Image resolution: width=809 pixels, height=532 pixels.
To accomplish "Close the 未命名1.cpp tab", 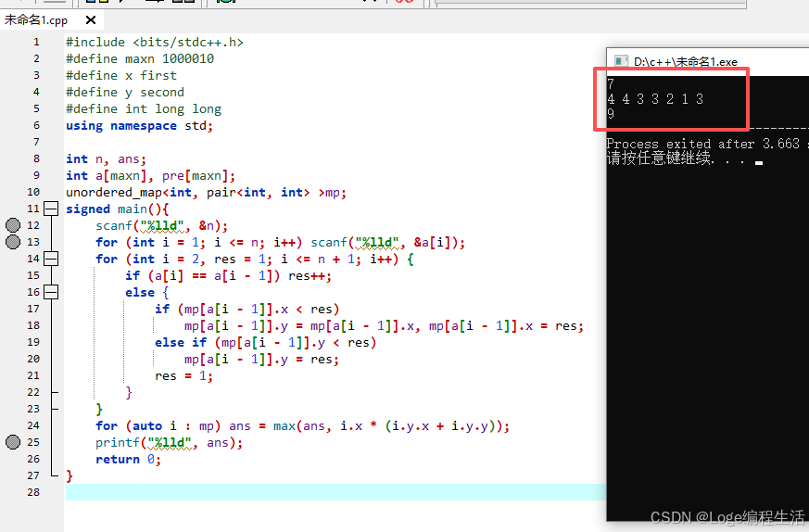I will [x=91, y=20].
